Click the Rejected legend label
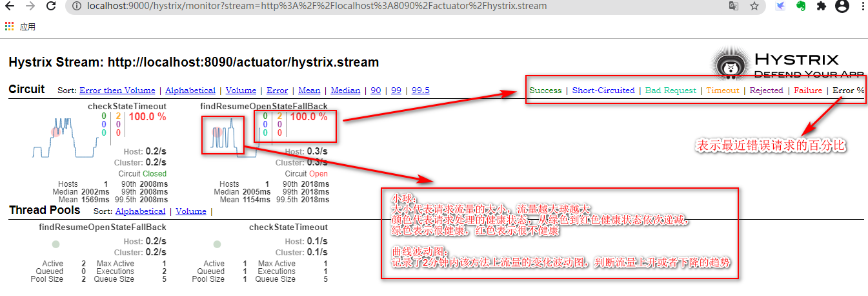The width and height of the screenshot is (868, 296). pyautogui.click(x=766, y=90)
